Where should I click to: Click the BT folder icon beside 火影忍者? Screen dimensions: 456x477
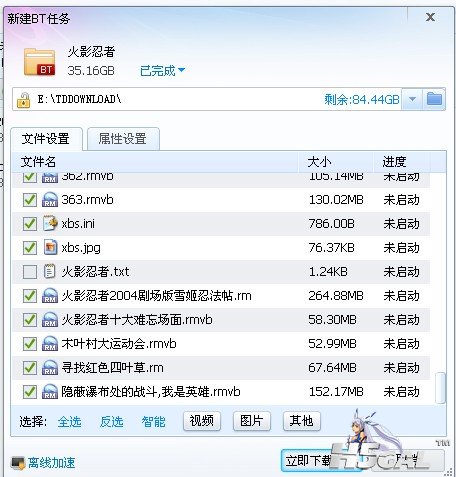tap(39, 62)
